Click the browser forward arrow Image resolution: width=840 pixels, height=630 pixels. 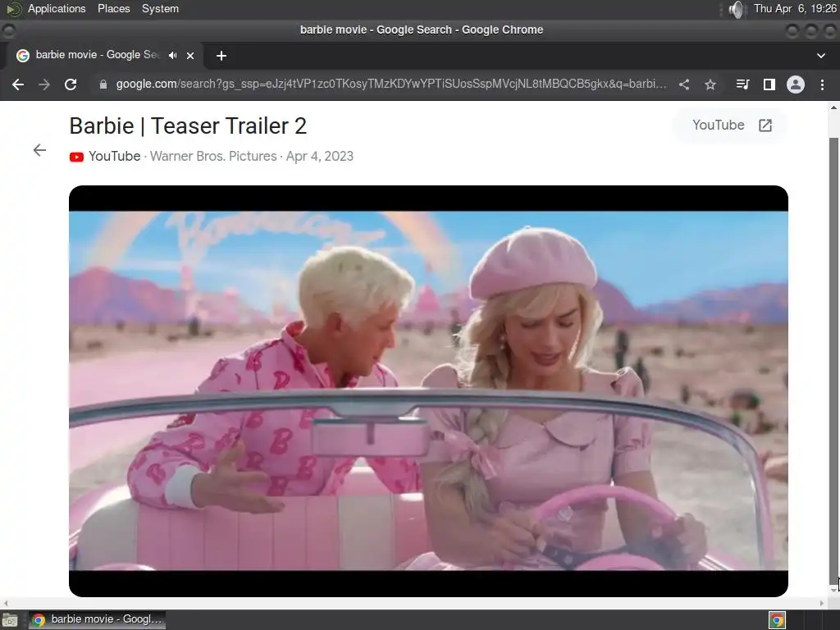44,84
